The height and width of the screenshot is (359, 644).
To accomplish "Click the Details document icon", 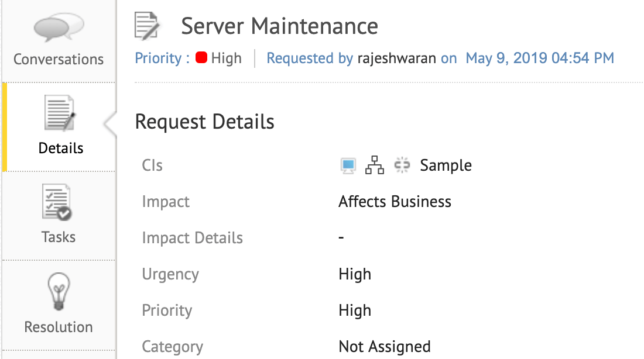I will pyautogui.click(x=60, y=115).
